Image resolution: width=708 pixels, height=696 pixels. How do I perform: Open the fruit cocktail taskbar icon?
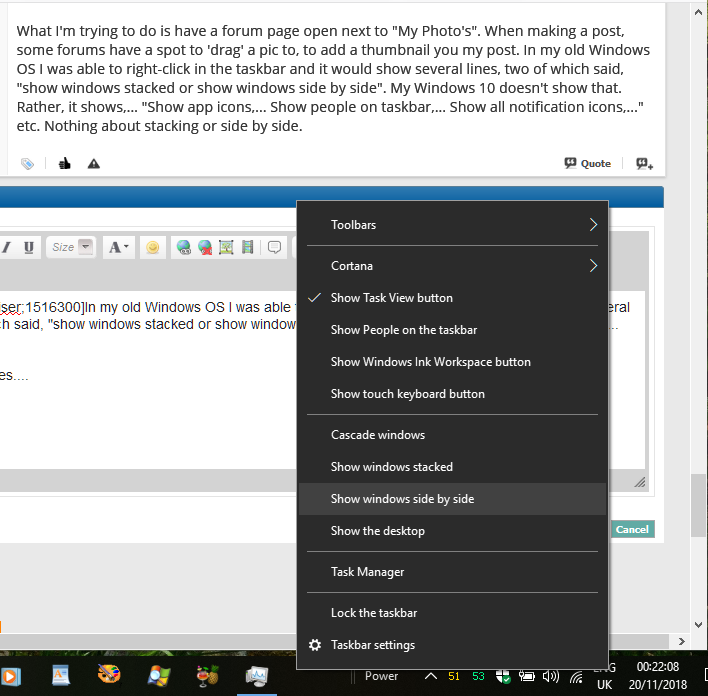point(207,676)
